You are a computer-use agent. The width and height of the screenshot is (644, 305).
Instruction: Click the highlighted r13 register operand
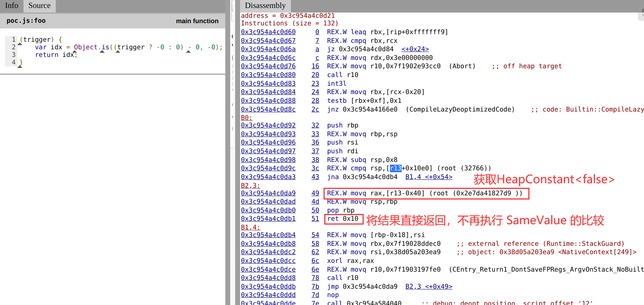click(x=396, y=168)
